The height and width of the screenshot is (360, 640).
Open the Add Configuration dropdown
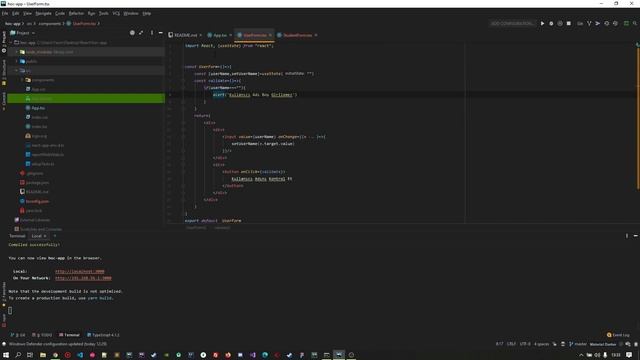[512, 24]
